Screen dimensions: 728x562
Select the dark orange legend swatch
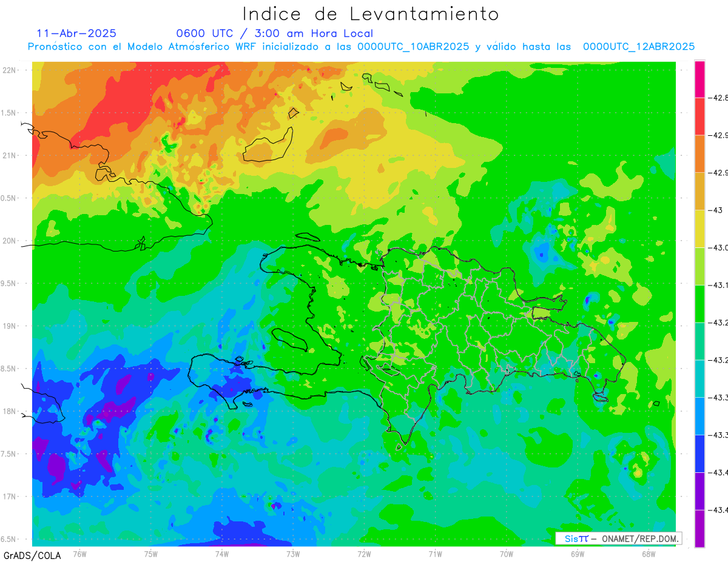(699, 154)
